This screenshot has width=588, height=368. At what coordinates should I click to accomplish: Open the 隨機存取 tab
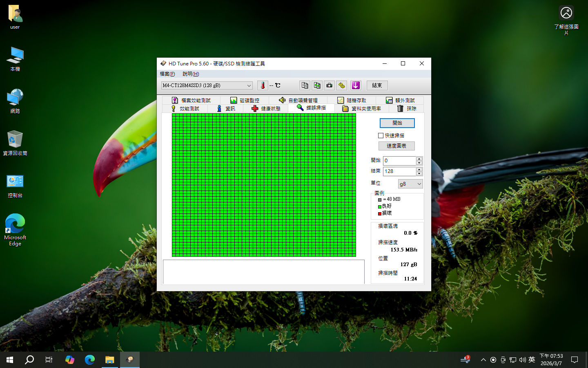[x=352, y=100]
